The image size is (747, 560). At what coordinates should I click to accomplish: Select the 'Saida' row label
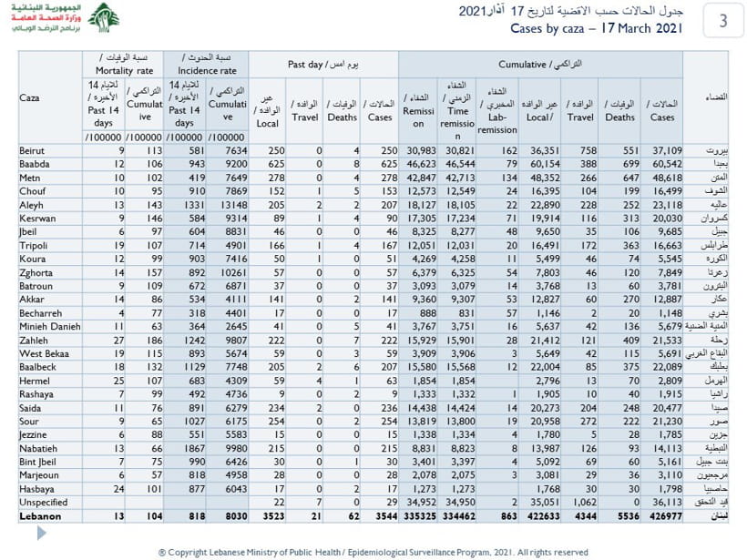pos(30,408)
